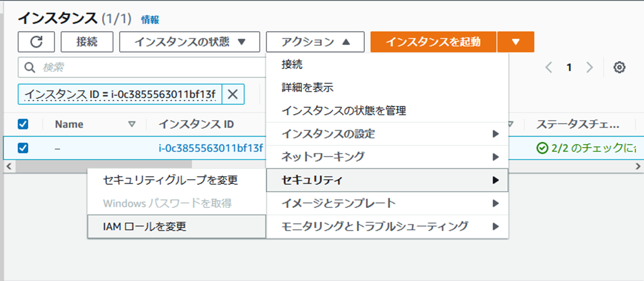
Task: Expand the orange launch split-button arrow
Action: (516, 42)
